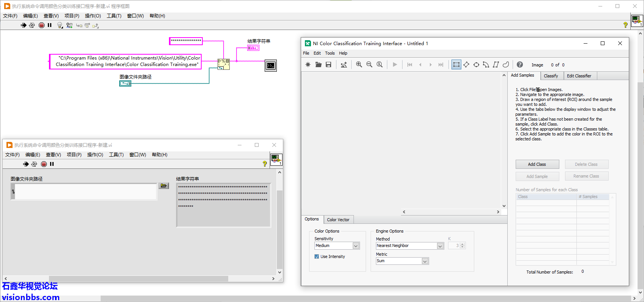Click the Add Class button
Image resolution: width=644 pixels, height=302 pixels.
(x=537, y=164)
